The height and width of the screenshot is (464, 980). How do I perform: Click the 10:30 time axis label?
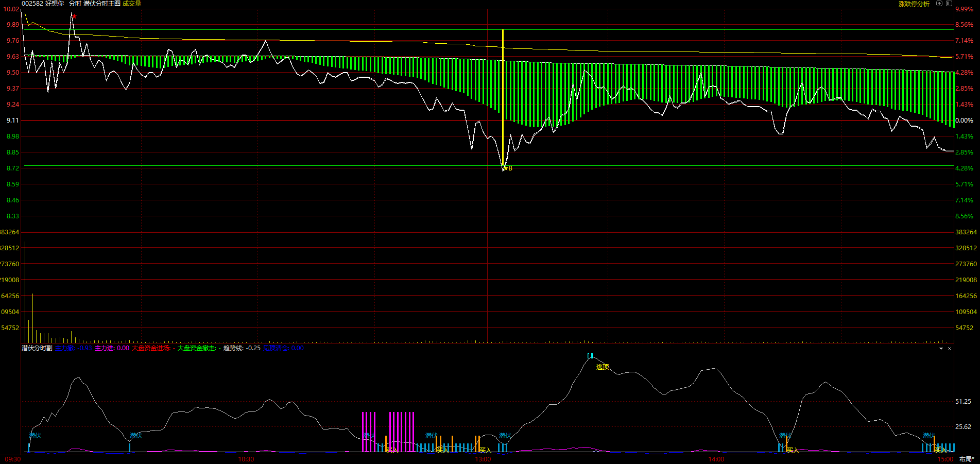[246, 459]
